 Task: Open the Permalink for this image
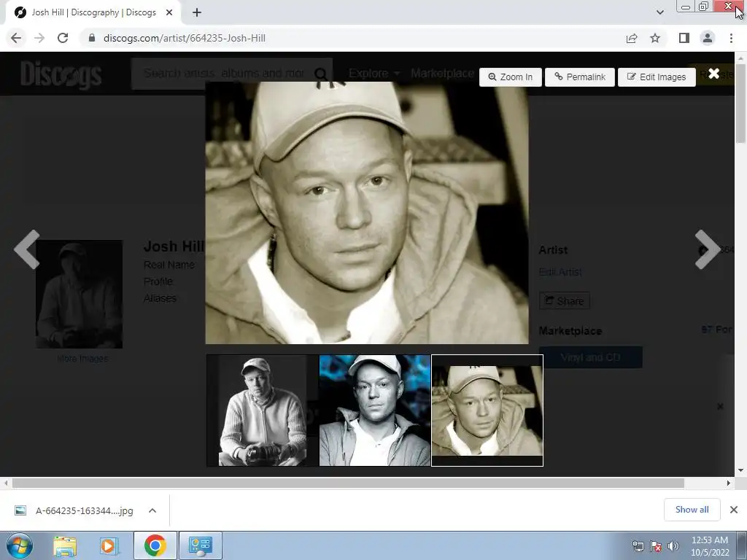[580, 77]
